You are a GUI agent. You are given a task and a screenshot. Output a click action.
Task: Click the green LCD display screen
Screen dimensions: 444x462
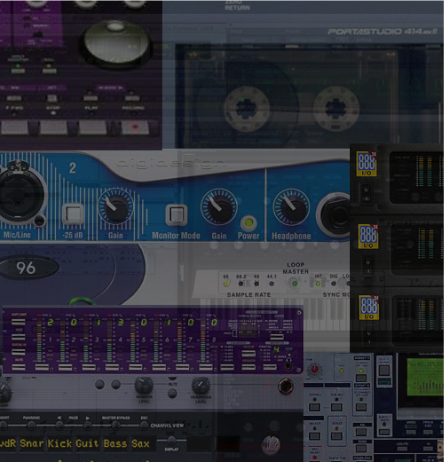pyautogui.click(x=425, y=377)
